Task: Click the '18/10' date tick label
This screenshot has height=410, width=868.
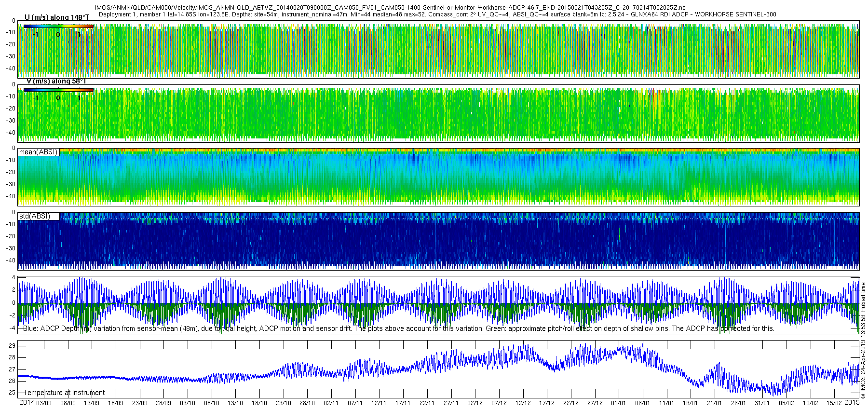Action: (x=259, y=403)
